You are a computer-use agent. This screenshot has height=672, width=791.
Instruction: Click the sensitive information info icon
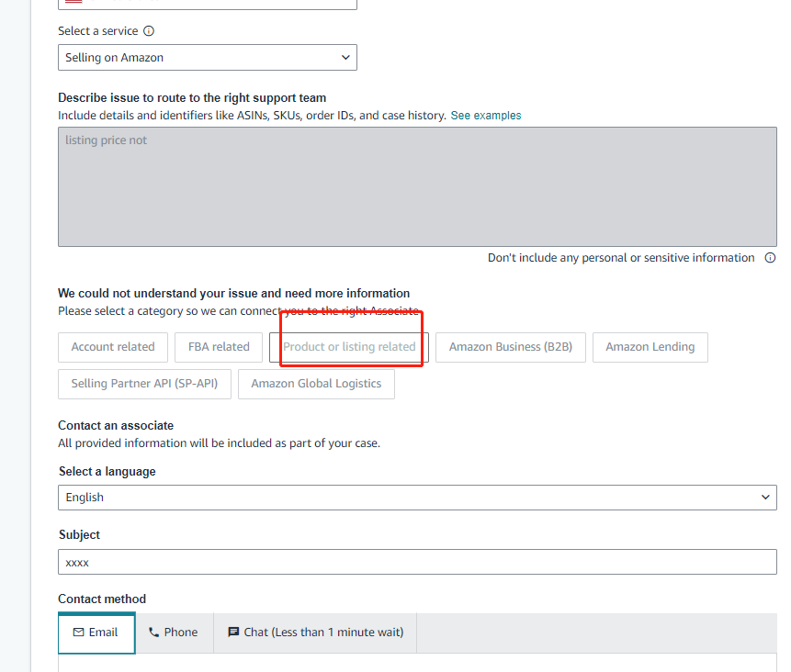[770, 258]
